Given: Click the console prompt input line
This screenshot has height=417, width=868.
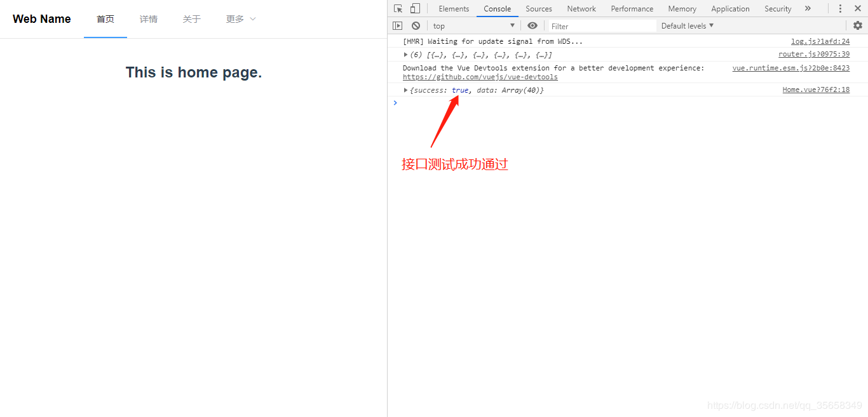Looking at the screenshot, I should pos(629,103).
